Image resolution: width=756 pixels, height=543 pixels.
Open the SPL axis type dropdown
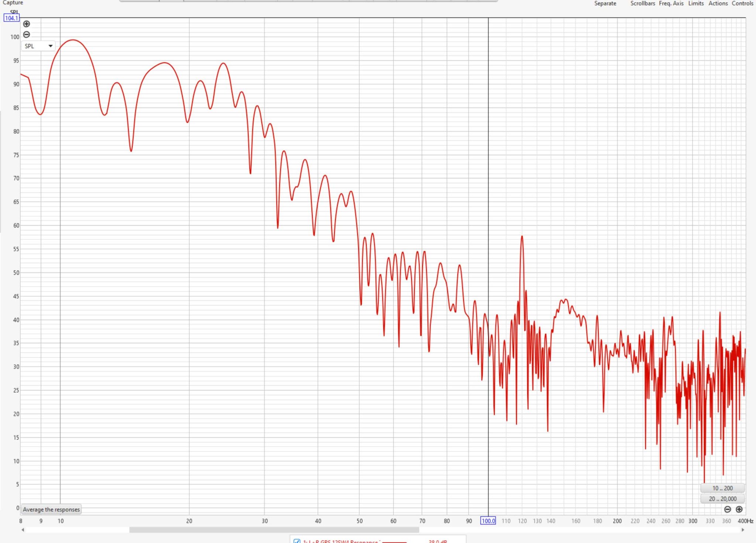38,46
